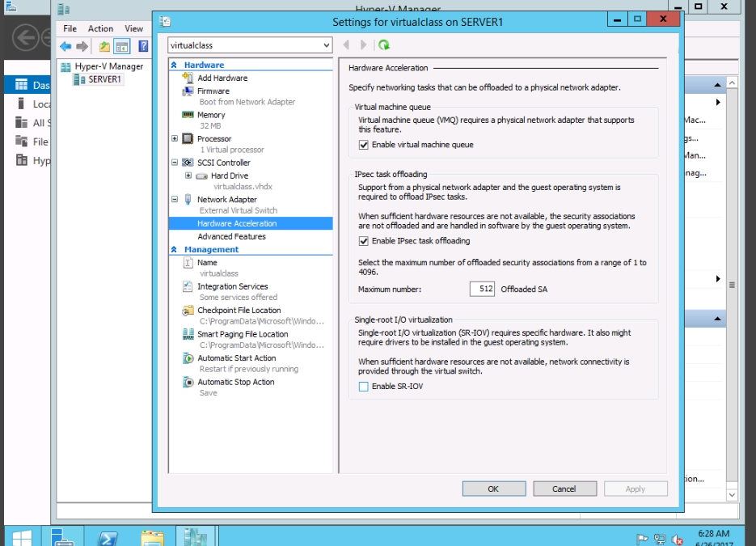Select SERVER1 in Hyper-V Manager tree

pyautogui.click(x=104, y=79)
